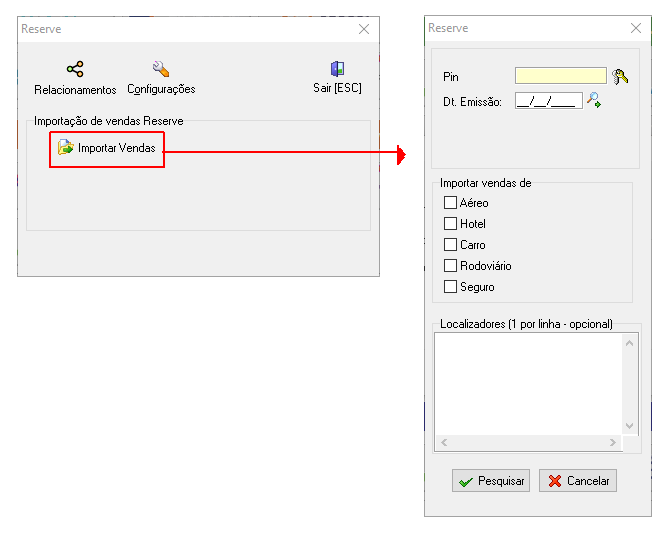Close the right Reserve import dialog

[636, 28]
